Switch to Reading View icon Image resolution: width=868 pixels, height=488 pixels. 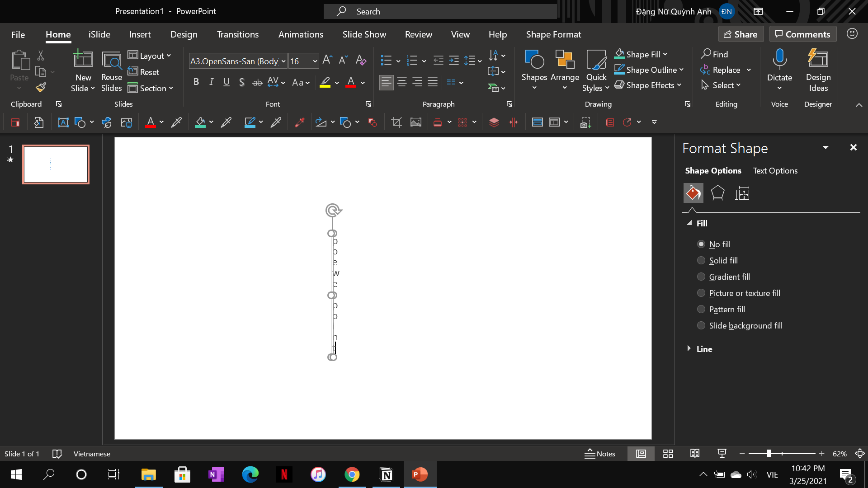tap(695, 454)
